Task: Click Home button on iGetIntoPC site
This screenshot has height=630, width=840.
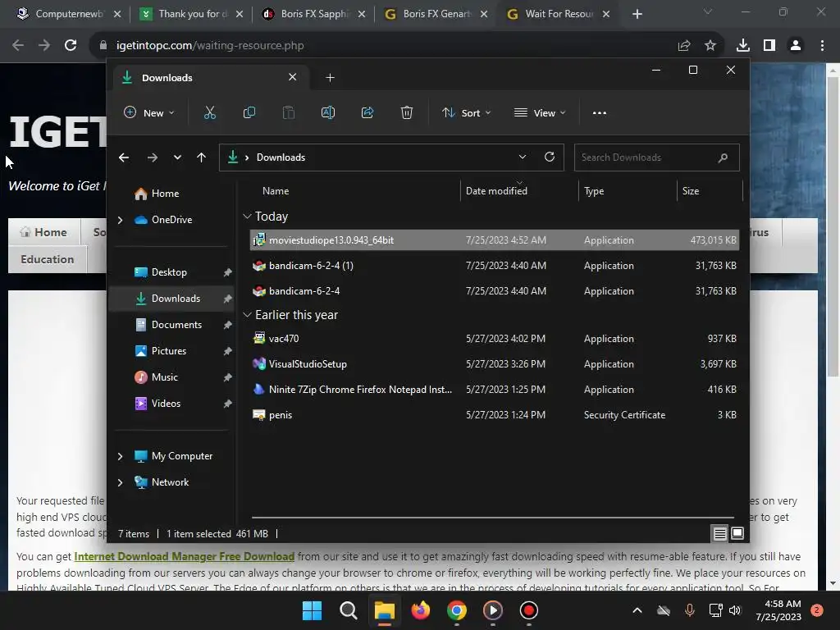Action: [x=44, y=232]
